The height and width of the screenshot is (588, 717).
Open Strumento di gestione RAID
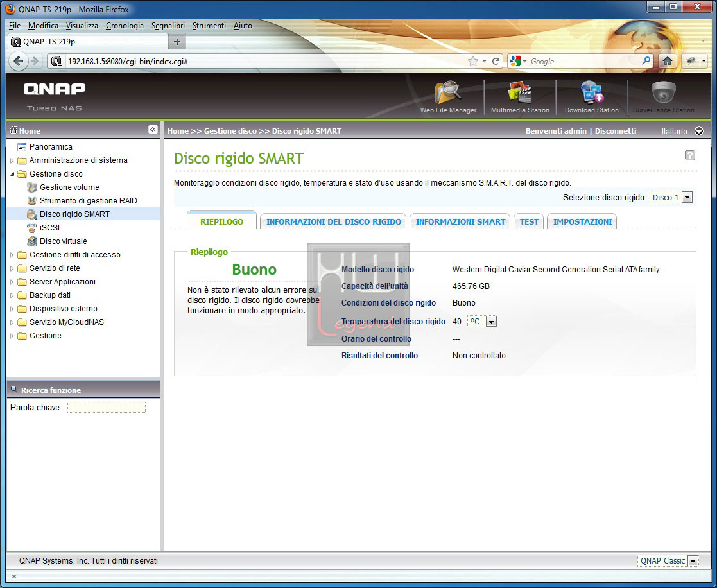coord(88,201)
